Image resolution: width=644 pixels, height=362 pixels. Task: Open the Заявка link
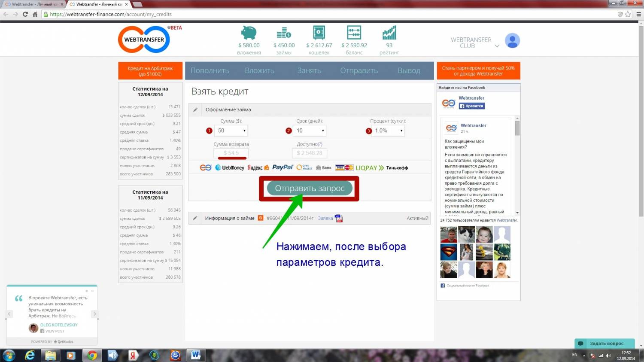[325, 218]
